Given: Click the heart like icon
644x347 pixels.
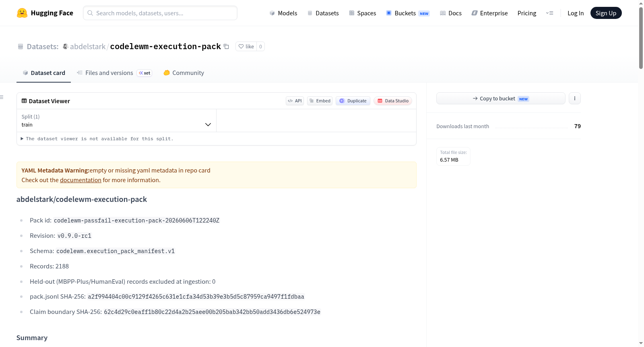Looking at the screenshot, I should (x=241, y=46).
